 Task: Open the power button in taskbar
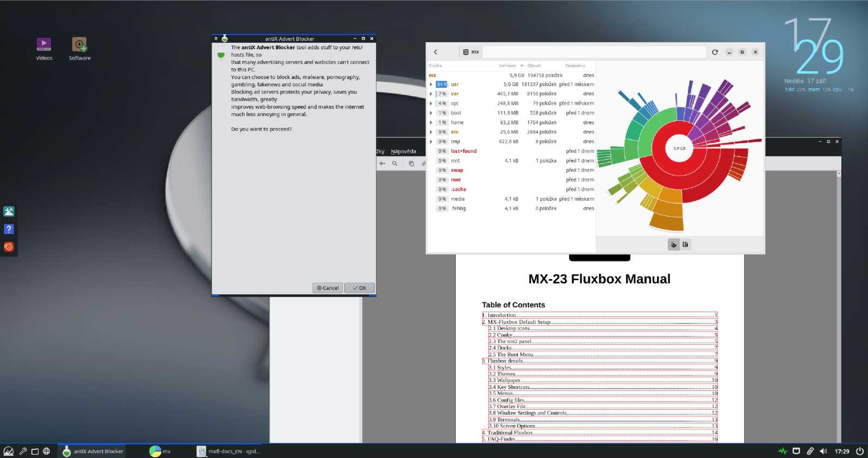(860, 451)
